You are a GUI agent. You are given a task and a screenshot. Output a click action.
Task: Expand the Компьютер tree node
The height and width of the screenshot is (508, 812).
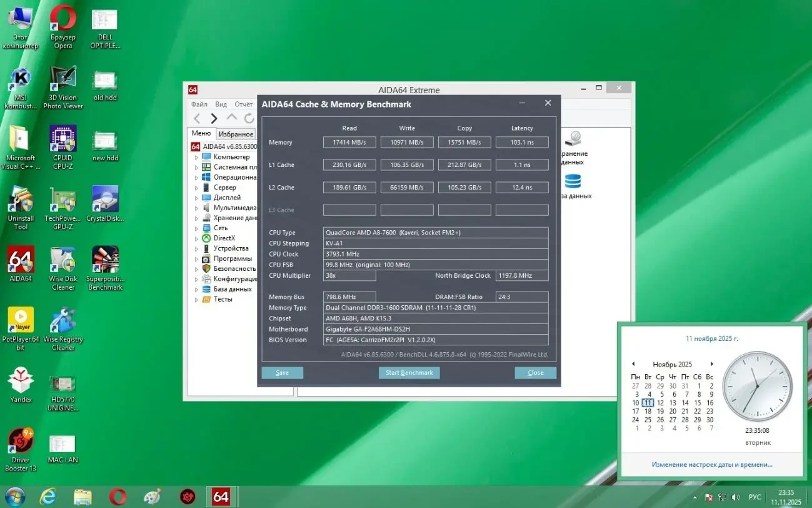coord(196,157)
